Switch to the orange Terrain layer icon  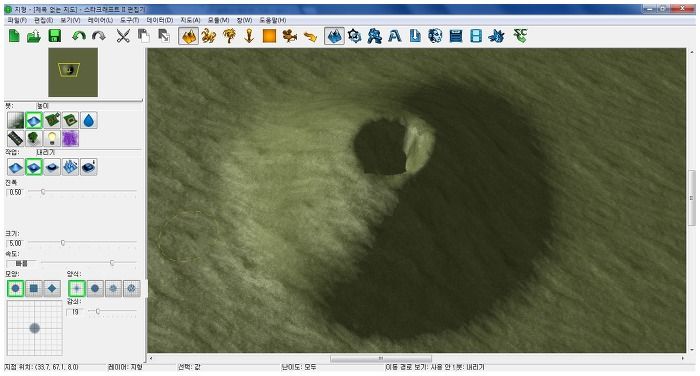188,36
